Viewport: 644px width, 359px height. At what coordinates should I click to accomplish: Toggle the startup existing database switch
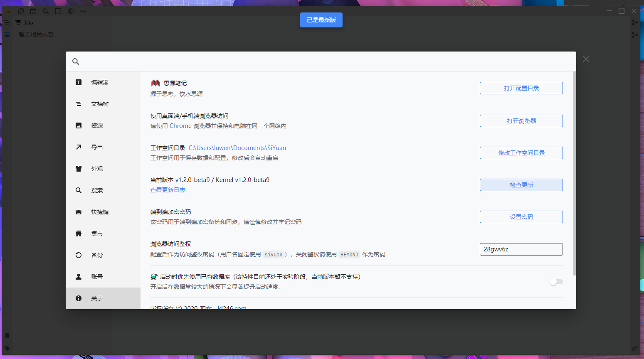point(556,282)
